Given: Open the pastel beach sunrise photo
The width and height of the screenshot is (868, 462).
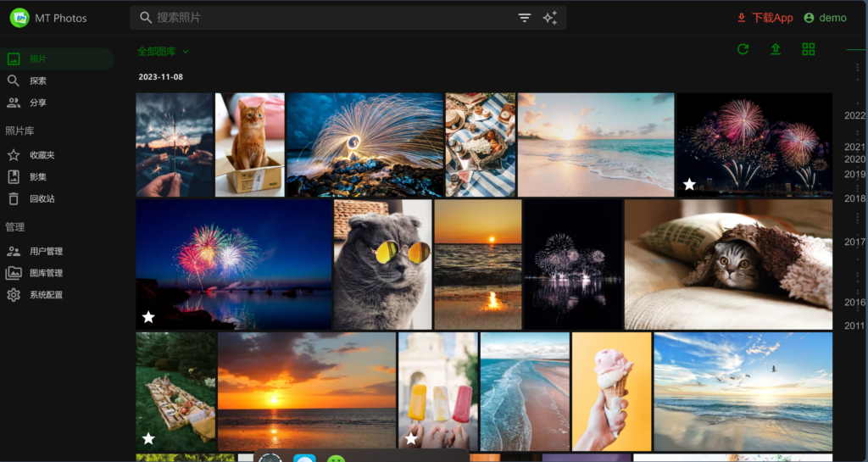Looking at the screenshot, I should coord(596,145).
